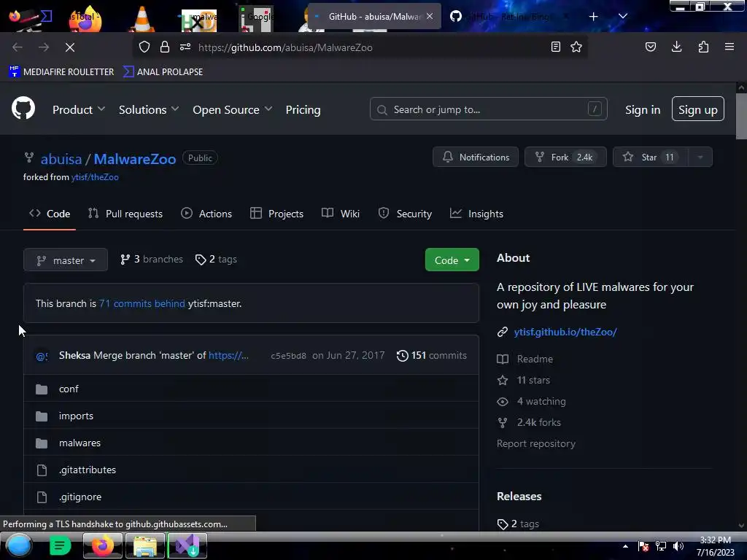
Task: Switch to Security tab
Action: tap(405, 214)
